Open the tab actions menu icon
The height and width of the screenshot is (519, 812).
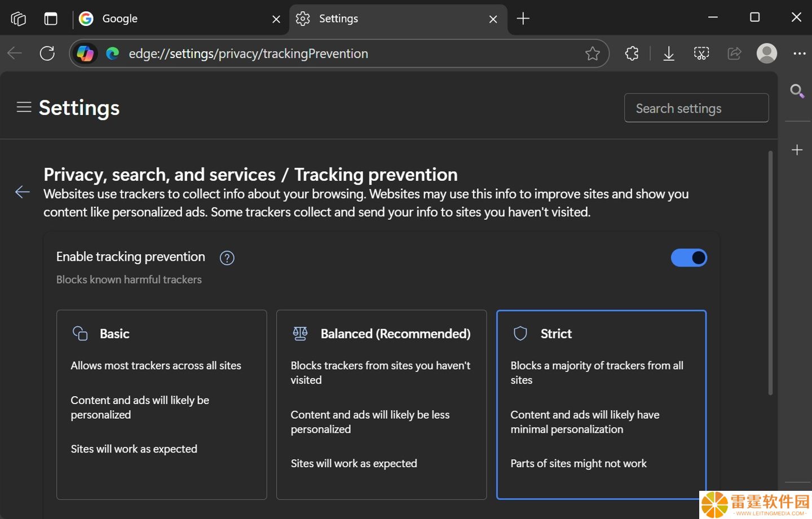[x=51, y=19]
